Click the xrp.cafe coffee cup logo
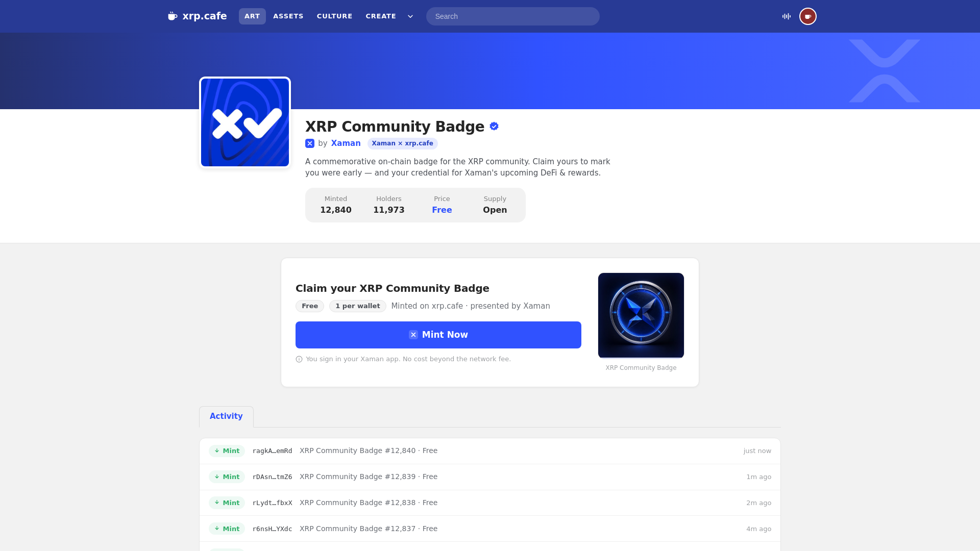This screenshot has height=551, width=980. (x=173, y=16)
